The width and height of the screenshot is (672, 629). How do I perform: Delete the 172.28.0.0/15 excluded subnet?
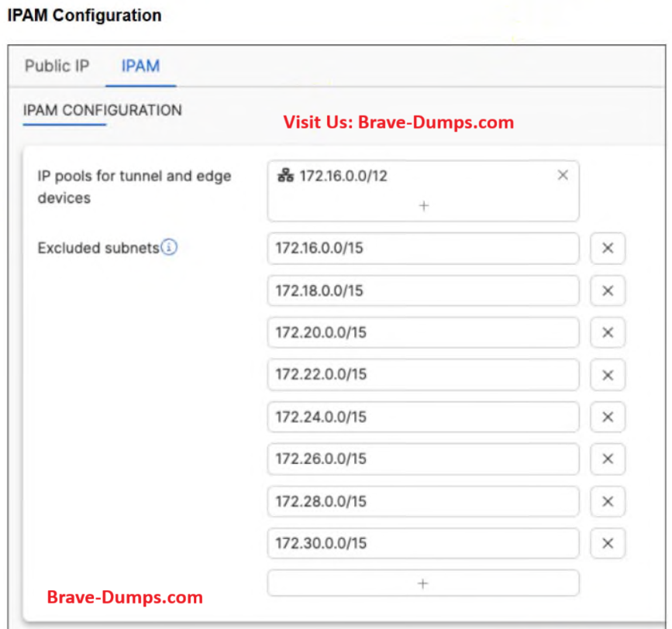coord(608,501)
